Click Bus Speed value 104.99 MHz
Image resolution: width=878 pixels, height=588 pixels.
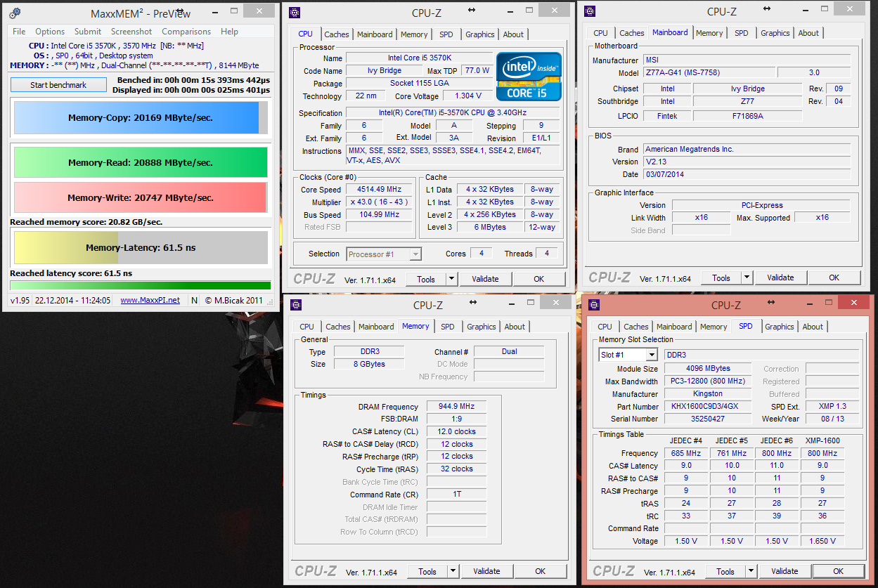[x=379, y=214]
